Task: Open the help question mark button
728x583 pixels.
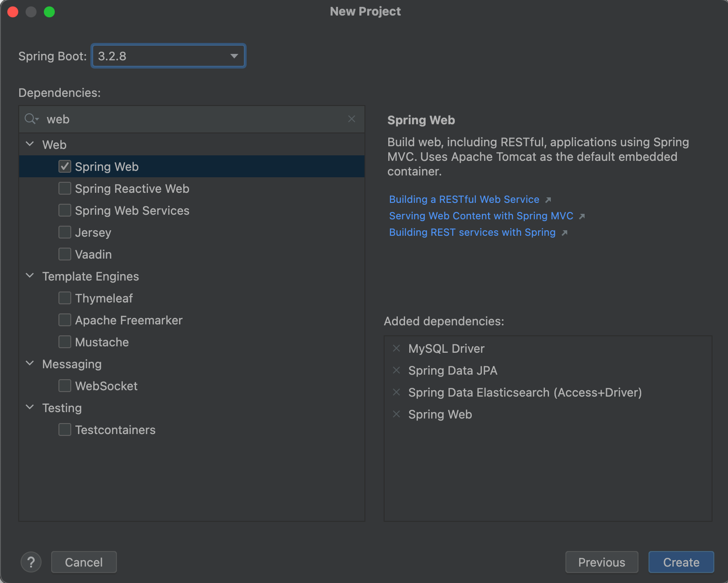Action: point(31,562)
